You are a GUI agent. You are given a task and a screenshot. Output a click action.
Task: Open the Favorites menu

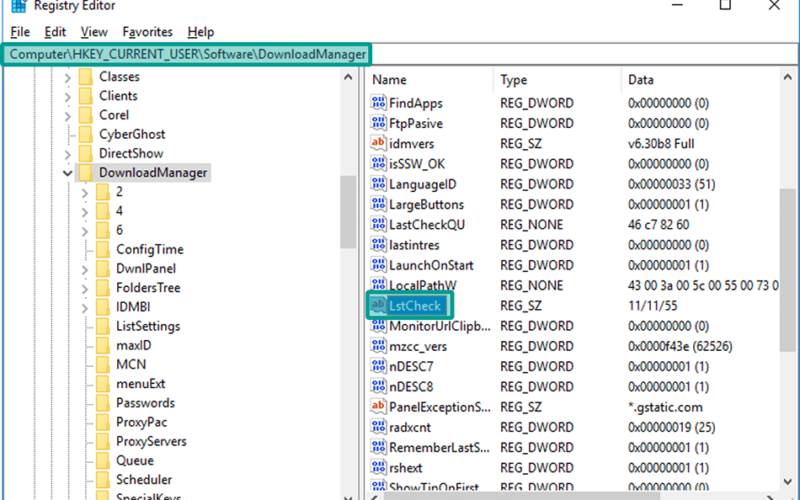pos(147,32)
